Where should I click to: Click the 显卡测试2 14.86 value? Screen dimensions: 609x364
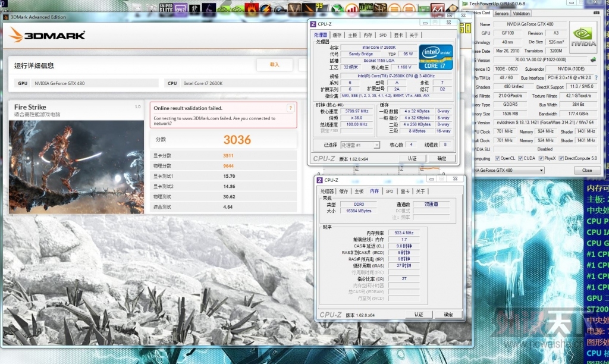[x=229, y=187]
